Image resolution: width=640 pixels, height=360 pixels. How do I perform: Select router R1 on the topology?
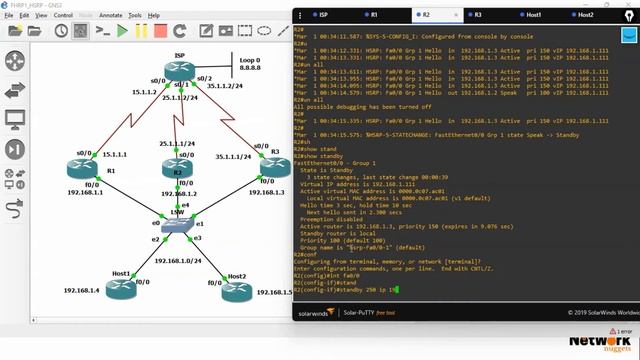pyautogui.click(x=82, y=169)
